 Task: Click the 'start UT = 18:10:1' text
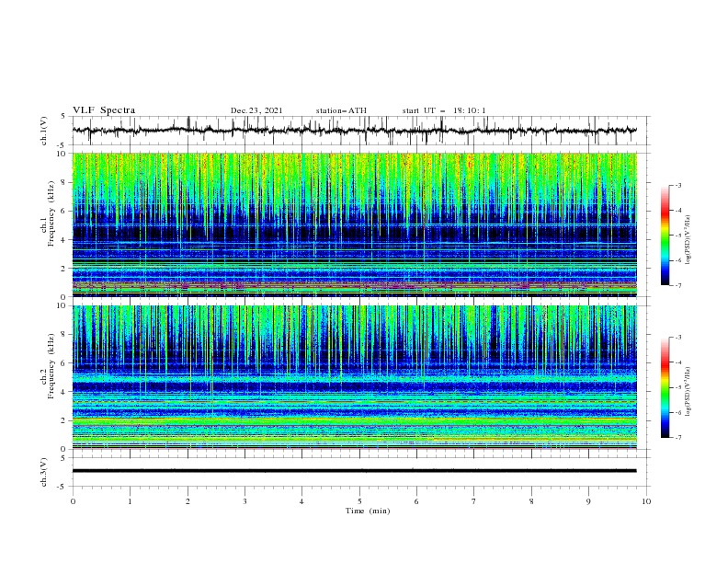(x=444, y=110)
